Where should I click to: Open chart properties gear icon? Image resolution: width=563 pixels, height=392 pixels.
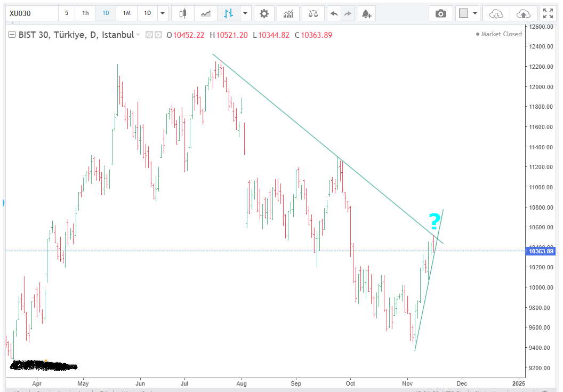[x=264, y=13]
